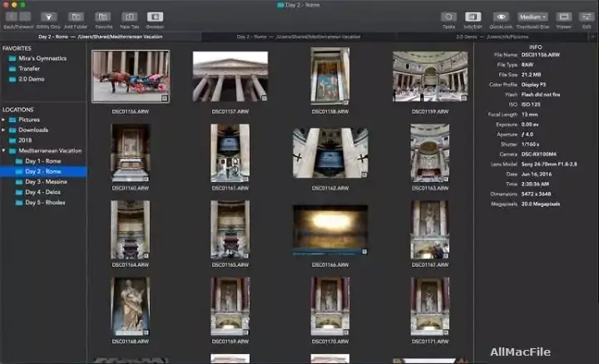This screenshot has width=599, height=364.
Task: Click the Day 3 - Messina folder icon
Action: pyautogui.click(x=18, y=182)
